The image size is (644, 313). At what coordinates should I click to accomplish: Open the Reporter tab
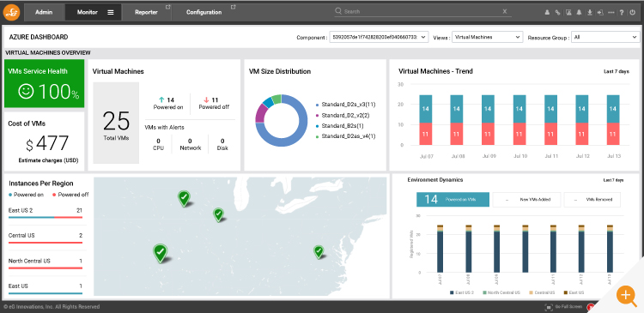click(146, 12)
